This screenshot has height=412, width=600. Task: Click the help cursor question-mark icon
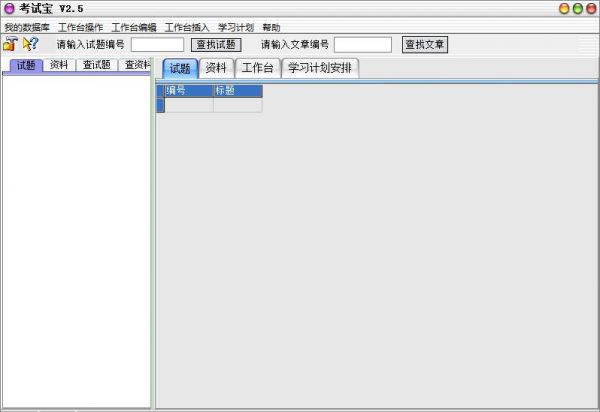[x=30, y=44]
